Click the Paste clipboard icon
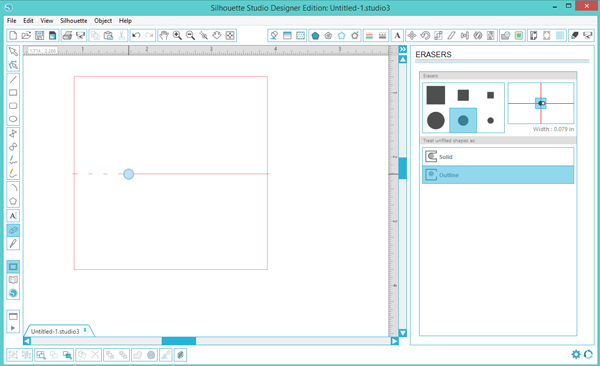This screenshot has height=366, width=600. click(x=108, y=36)
